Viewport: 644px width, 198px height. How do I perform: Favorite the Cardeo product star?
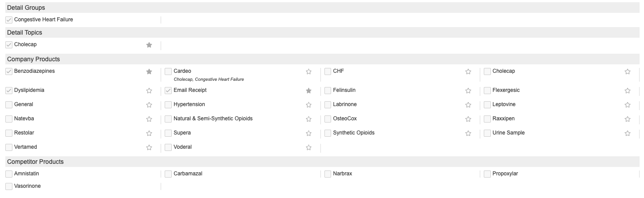(x=308, y=71)
